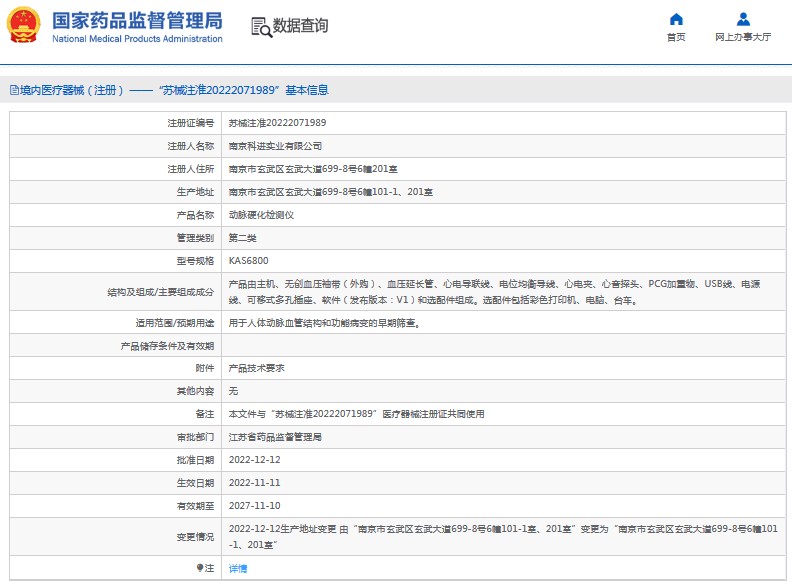This screenshot has height=587, width=792.
Task: Click registrant name 南京科进实业有限公司
Action: (x=275, y=146)
